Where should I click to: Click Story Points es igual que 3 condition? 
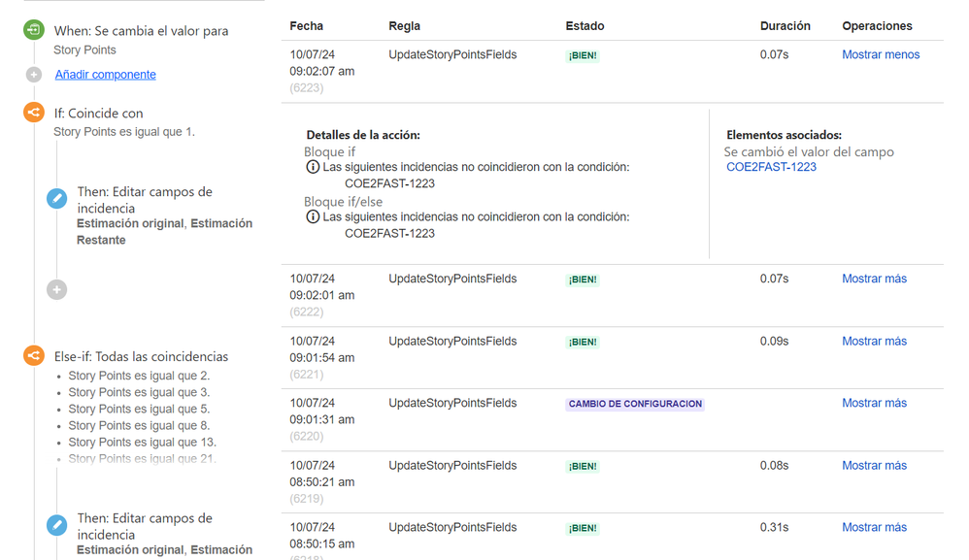pos(139,392)
